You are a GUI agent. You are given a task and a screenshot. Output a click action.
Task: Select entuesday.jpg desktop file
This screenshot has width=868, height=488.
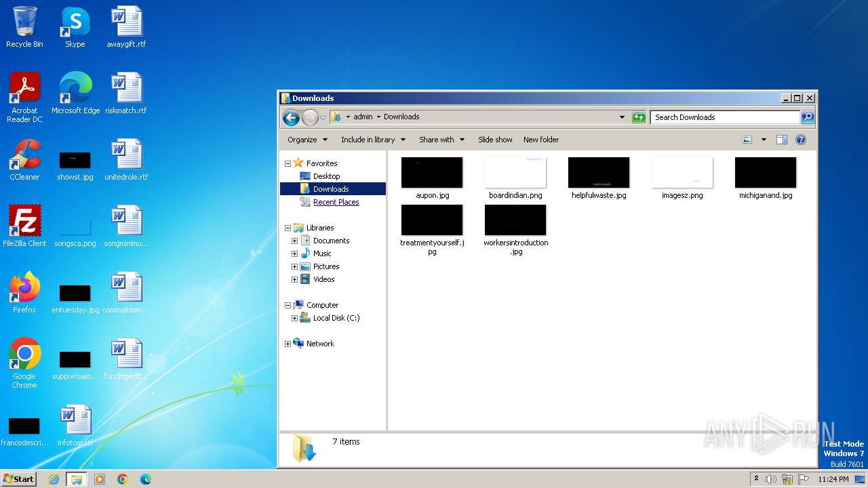pyautogui.click(x=75, y=298)
